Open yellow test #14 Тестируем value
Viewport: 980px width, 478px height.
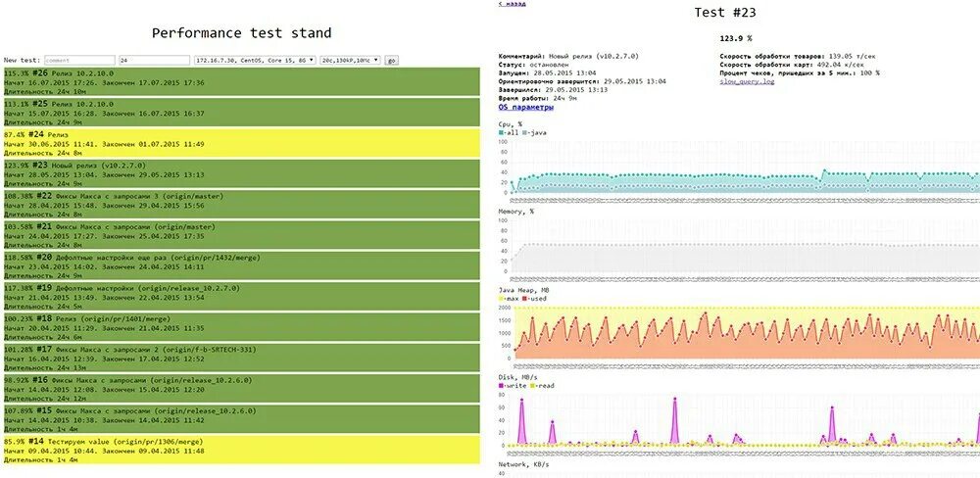tap(241, 450)
